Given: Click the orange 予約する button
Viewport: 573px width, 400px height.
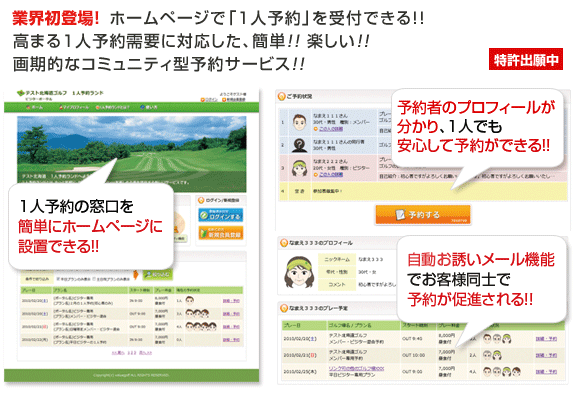Looking at the screenshot, I should [x=423, y=214].
